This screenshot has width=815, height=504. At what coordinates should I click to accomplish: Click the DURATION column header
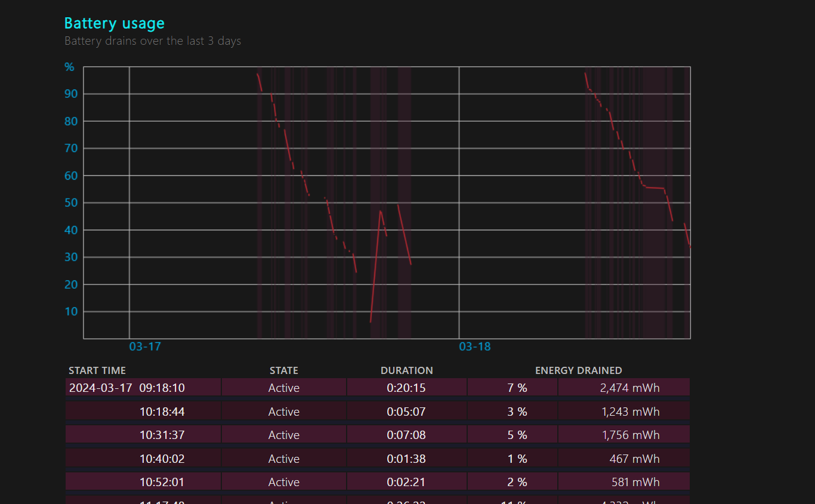point(407,370)
